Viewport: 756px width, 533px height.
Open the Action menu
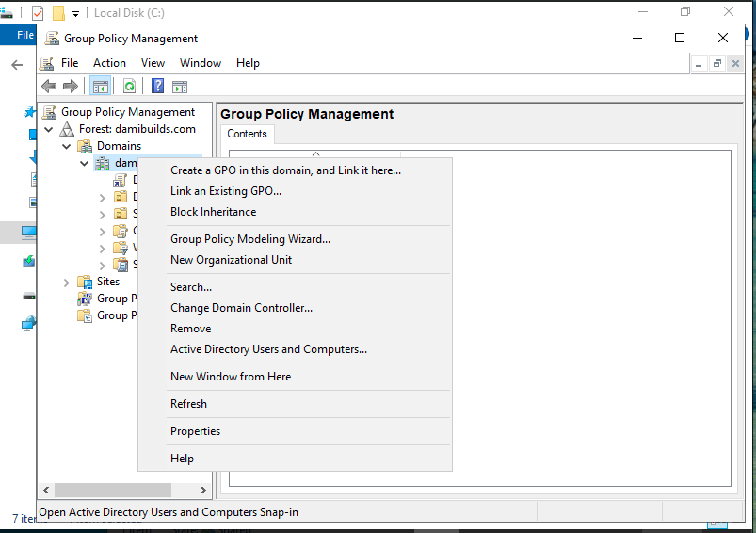tap(109, 63)
